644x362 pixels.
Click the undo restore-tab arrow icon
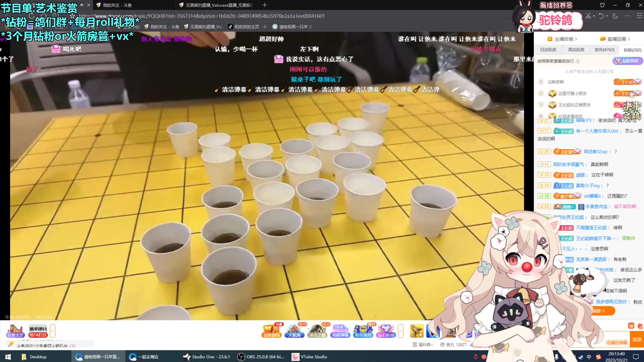601,16
